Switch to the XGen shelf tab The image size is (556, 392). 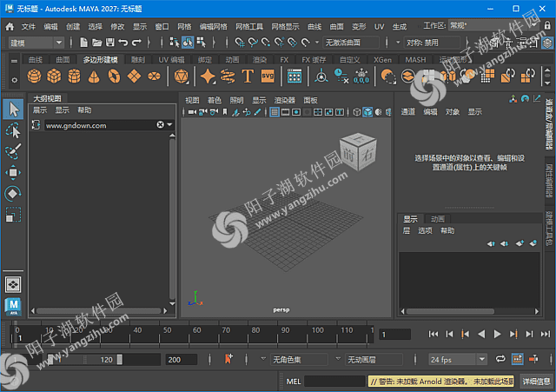[382, 60]
